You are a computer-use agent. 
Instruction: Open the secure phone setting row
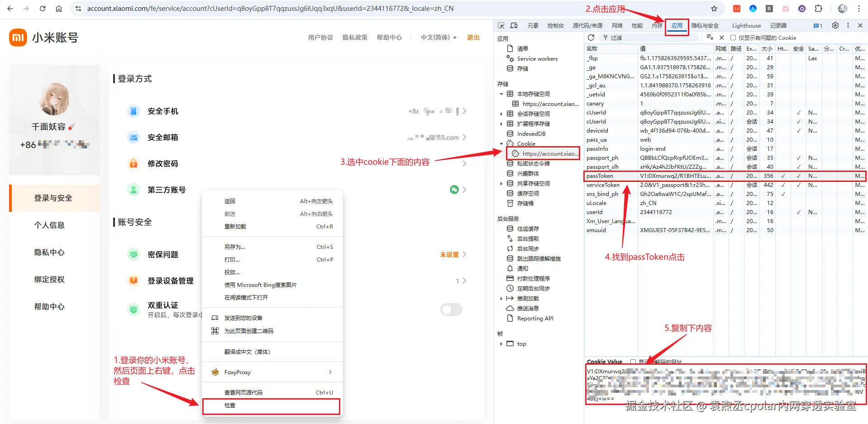tap(296, 111)
